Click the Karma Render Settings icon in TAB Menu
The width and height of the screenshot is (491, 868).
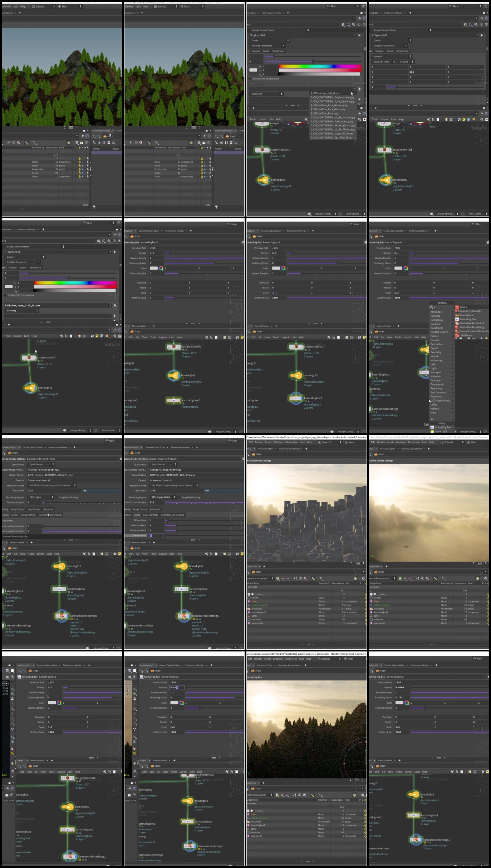(457, 327)
